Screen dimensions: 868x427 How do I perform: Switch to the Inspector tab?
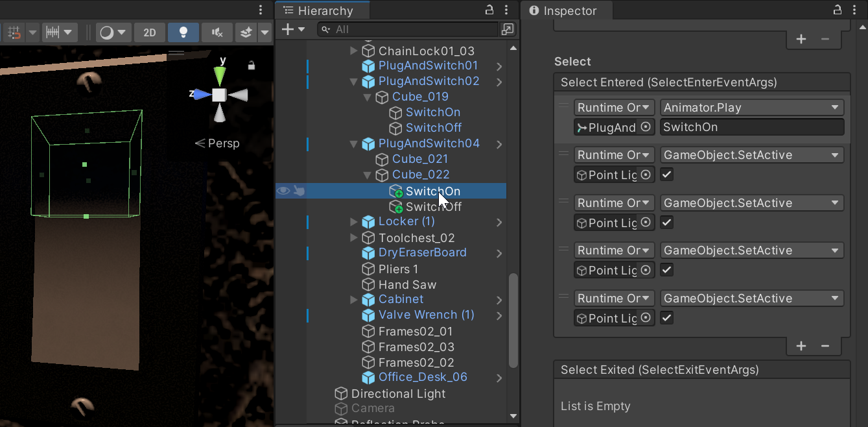coord(566,10)
